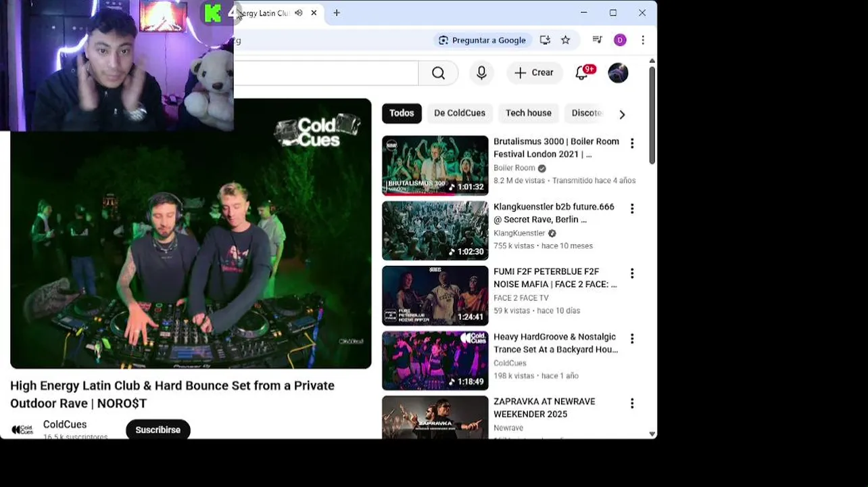The width and height of the screenshot is (868, 487).
Task: Click 59 k vistas · hace 10 días
Action: click(537, 310)
